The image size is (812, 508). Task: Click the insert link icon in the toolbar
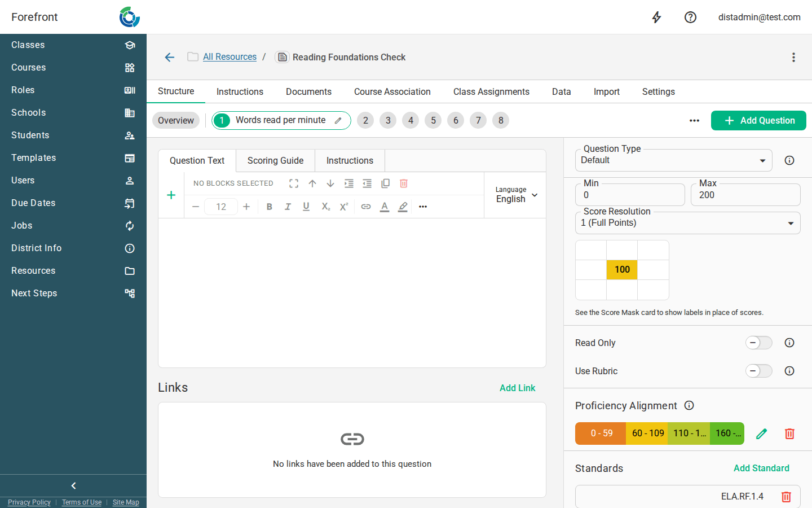click(x=366, y=207)
